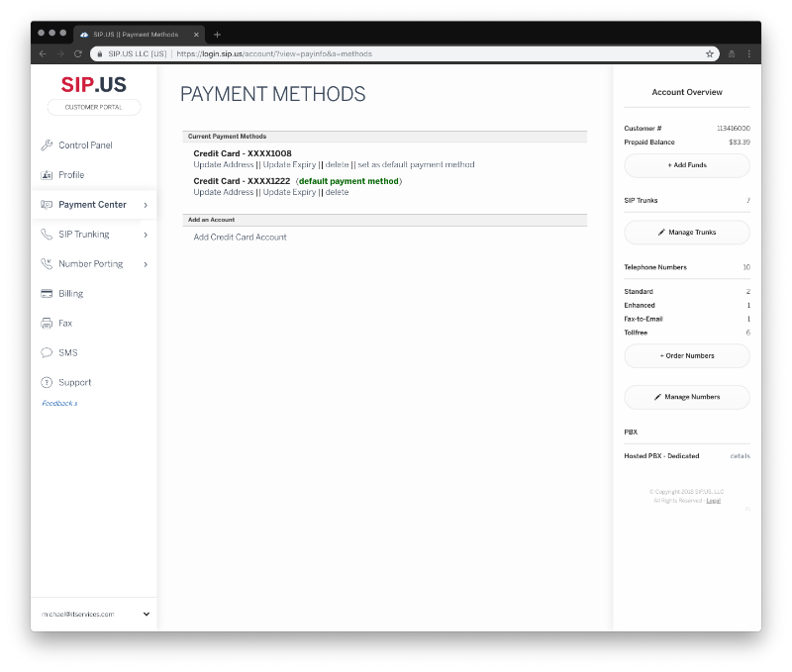Expand the Payment Center submenu arrow
The image size is (792, 672).
(146, 205)
